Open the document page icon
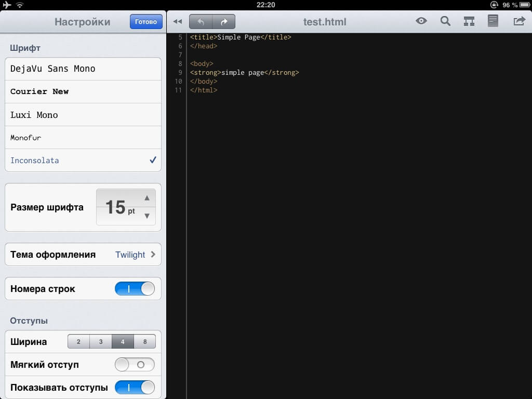The width and height of the screenshot is (532, 399). tap(493, 21)
